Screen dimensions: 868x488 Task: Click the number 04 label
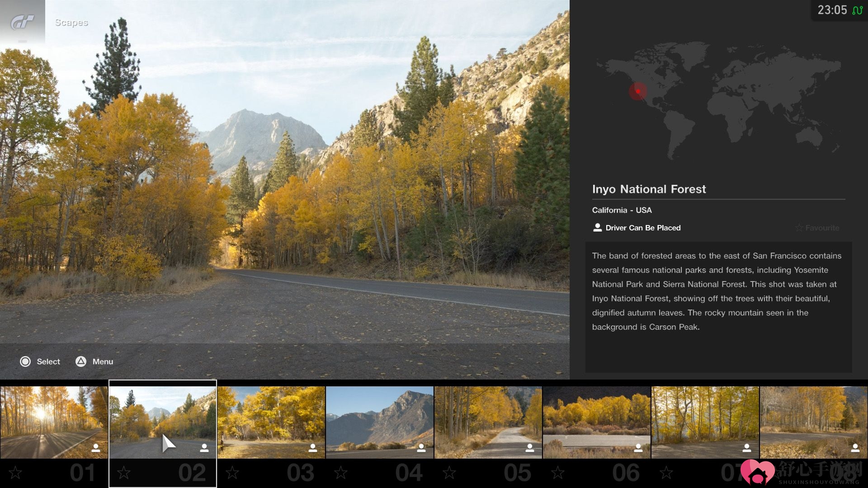409,473
